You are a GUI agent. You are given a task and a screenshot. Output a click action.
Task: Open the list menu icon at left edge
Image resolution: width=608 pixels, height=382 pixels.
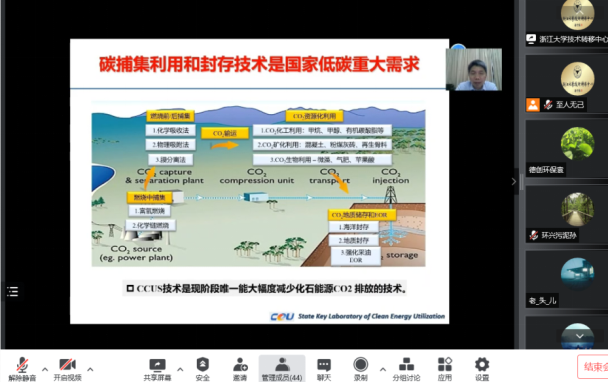[12, 291]
